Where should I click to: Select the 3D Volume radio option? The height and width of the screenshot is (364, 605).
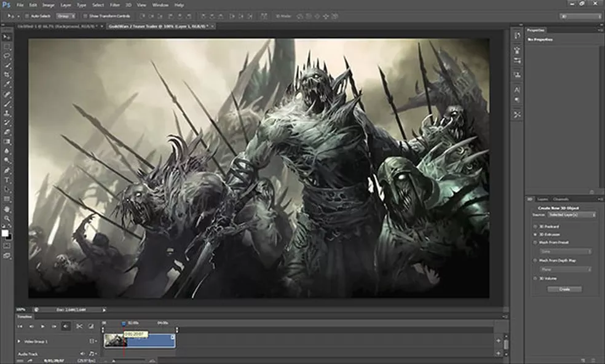[534, 279]
